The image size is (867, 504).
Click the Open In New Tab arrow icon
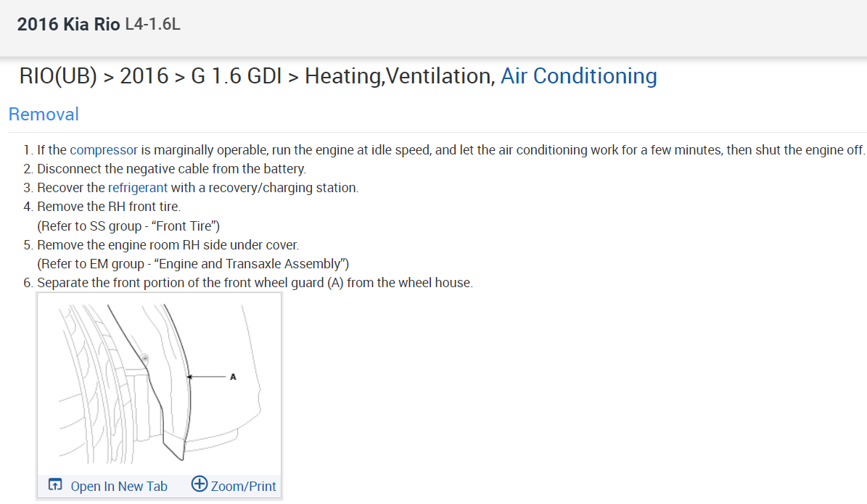coord(54,485)
